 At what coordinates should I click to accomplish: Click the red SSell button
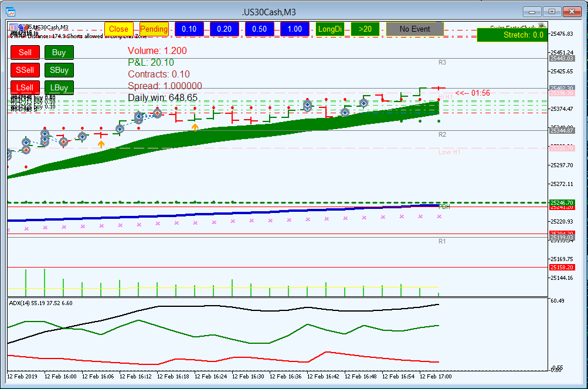coord(25,70)
